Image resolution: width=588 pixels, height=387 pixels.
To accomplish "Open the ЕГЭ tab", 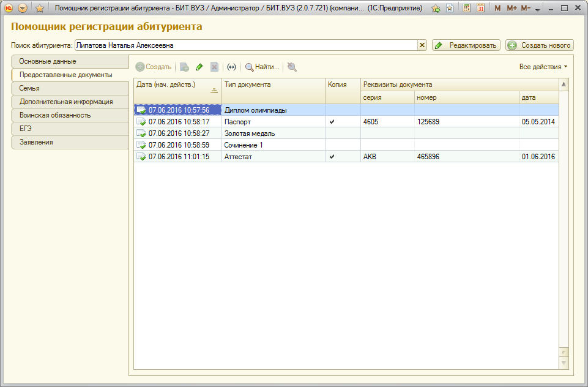I will [x=70, y=129].
